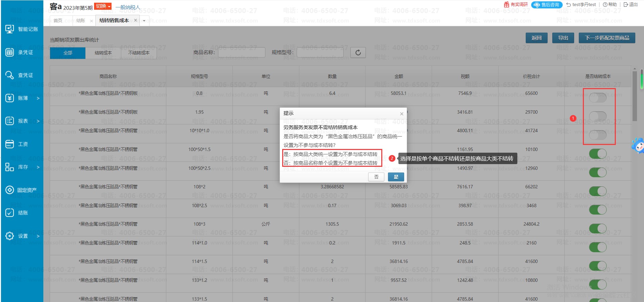Select the 首页 tab

[58, 21]
